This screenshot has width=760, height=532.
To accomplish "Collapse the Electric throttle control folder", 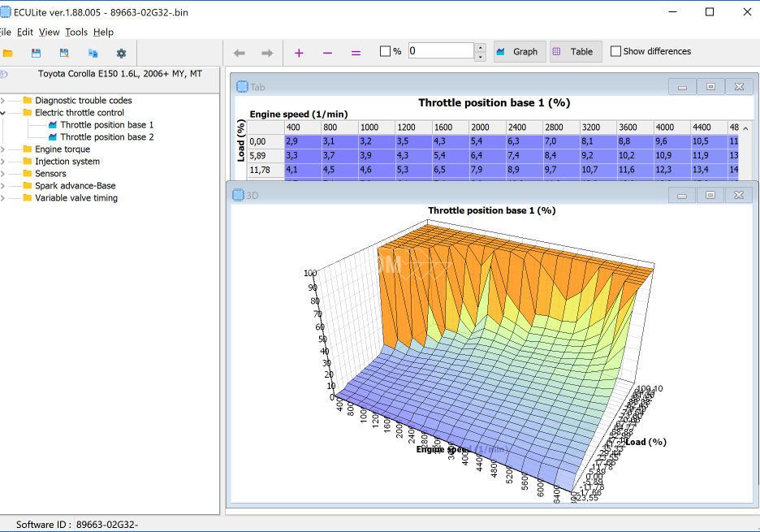I will [2, 113].
